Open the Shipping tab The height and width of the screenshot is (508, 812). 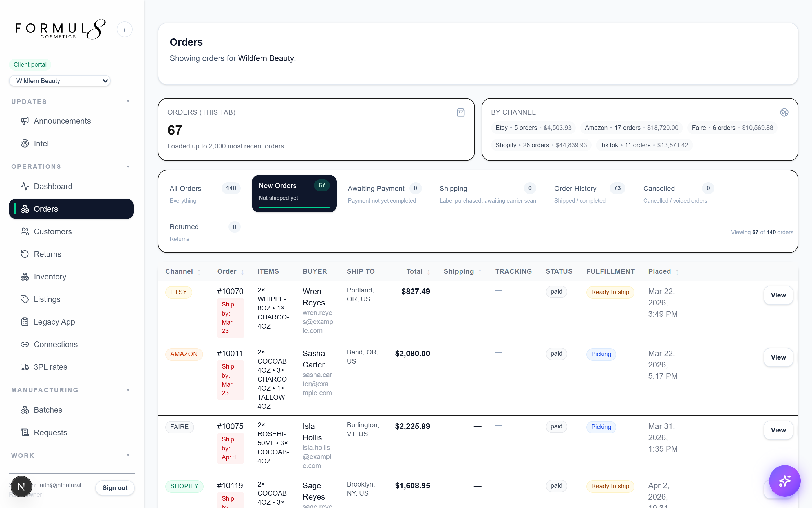[x=487, y=194]
